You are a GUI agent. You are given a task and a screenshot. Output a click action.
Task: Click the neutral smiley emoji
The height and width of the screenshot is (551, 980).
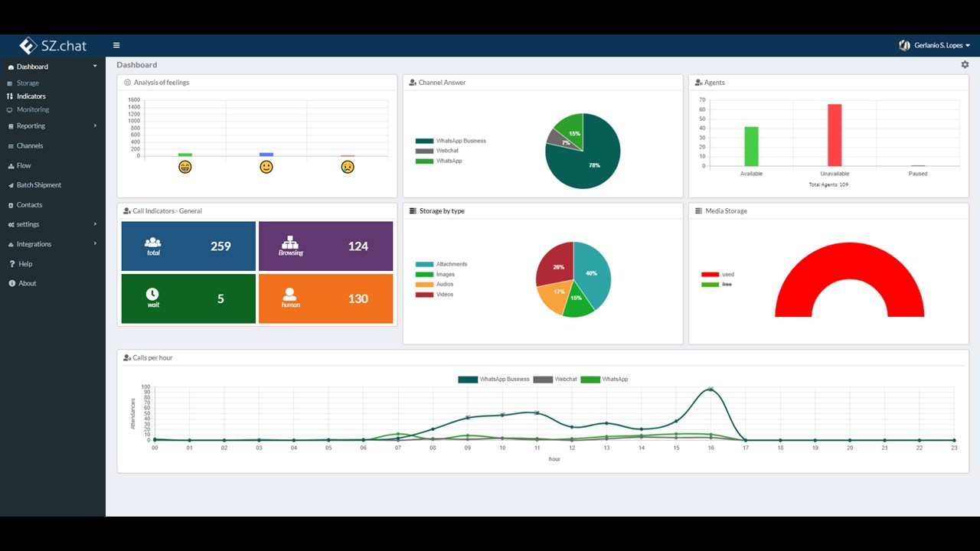(x=266, y=167)
